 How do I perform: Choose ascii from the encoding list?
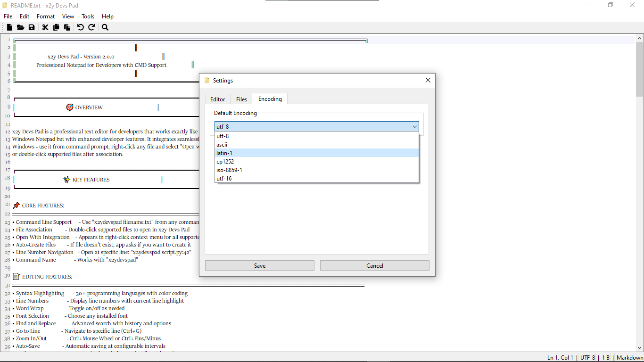[317, 145]
